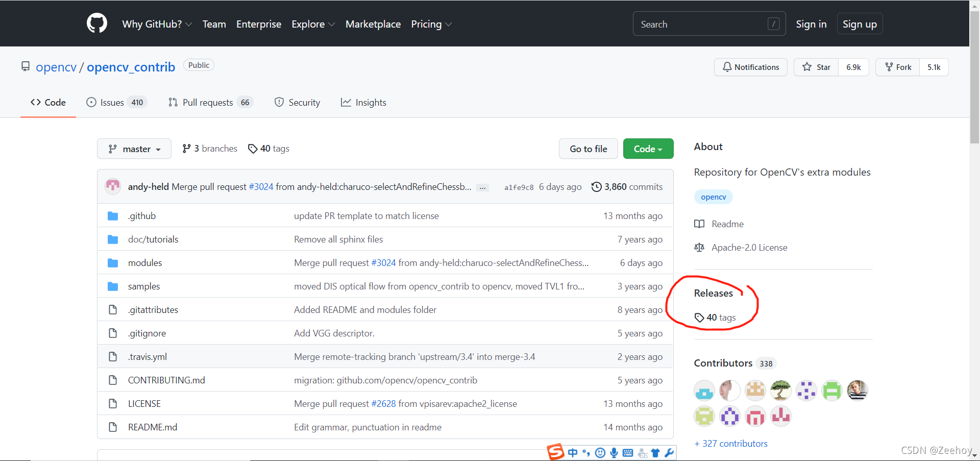This screenshot has height=461, width=980.
Task: Open the .gitignore file
Action: (x=147, y=333)
